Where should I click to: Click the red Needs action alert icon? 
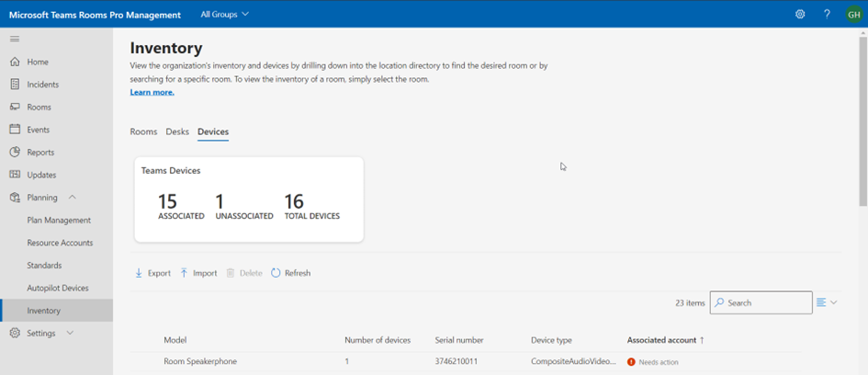coord(631,362)
